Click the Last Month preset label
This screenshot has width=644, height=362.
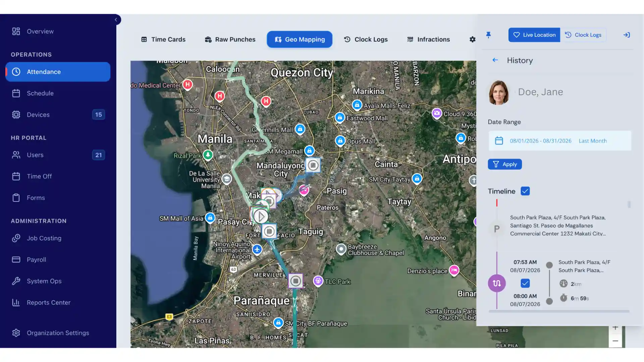coord(593,141)
